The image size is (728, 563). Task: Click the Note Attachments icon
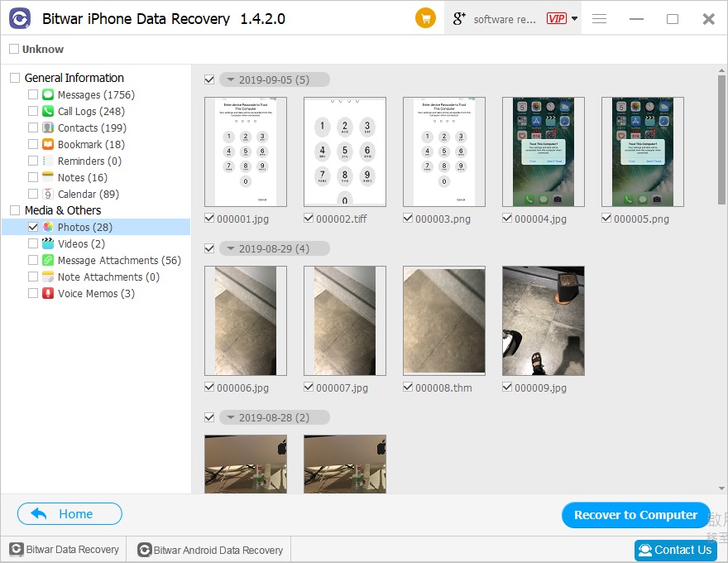48,277
